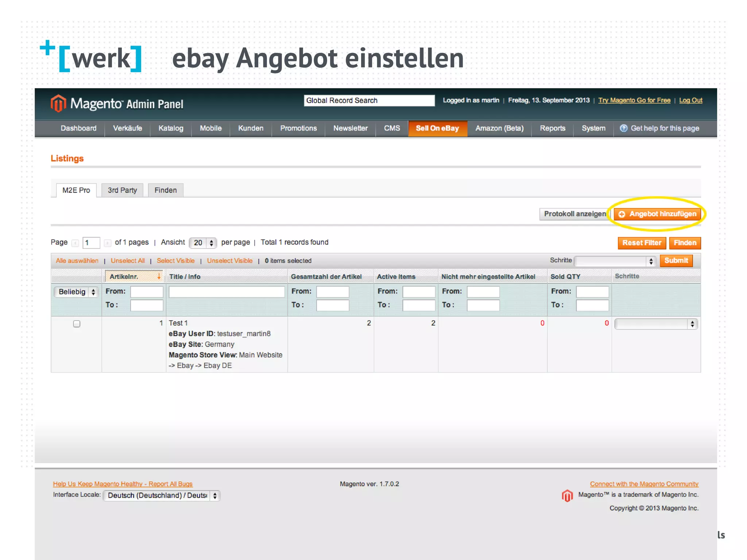This screenshot has height=560, width=747.
Task: Click Nicht mehr eingestellte Artikel To field
Action: (x=483, y=305)
